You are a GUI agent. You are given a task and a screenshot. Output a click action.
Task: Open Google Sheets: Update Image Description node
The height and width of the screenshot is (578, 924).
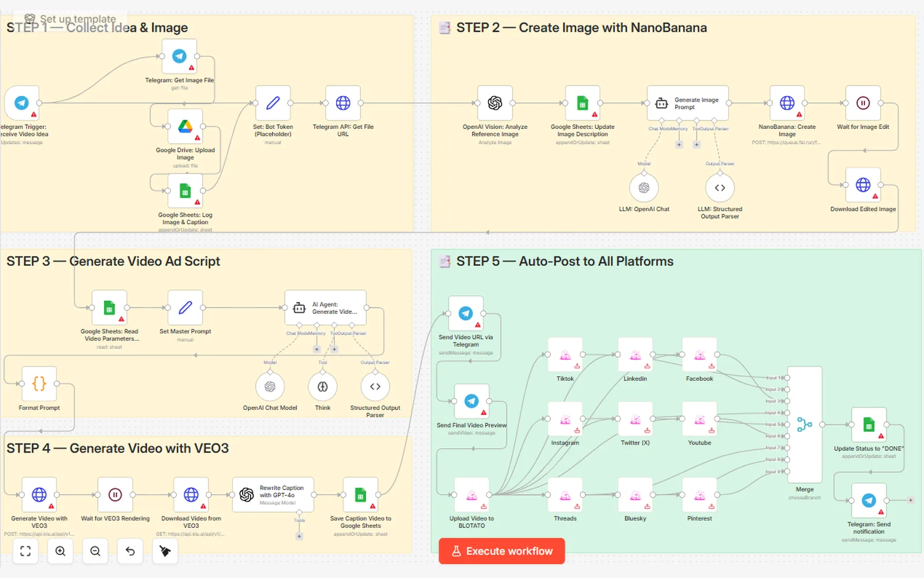[x=583, y=103]
